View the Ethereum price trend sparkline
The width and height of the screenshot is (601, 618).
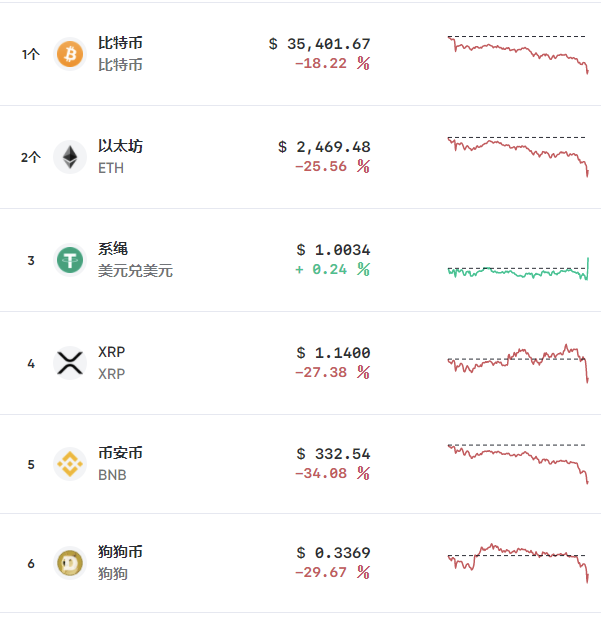517,156
